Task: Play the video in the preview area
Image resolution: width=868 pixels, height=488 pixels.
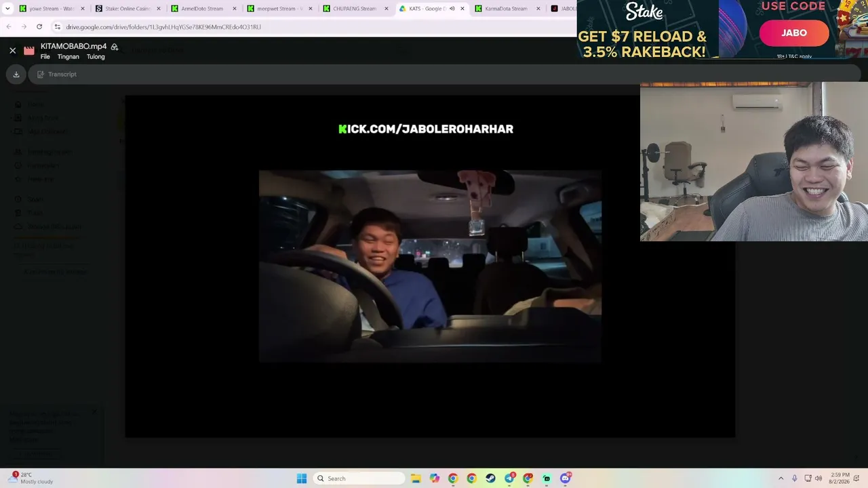Action: pos(430,266)
